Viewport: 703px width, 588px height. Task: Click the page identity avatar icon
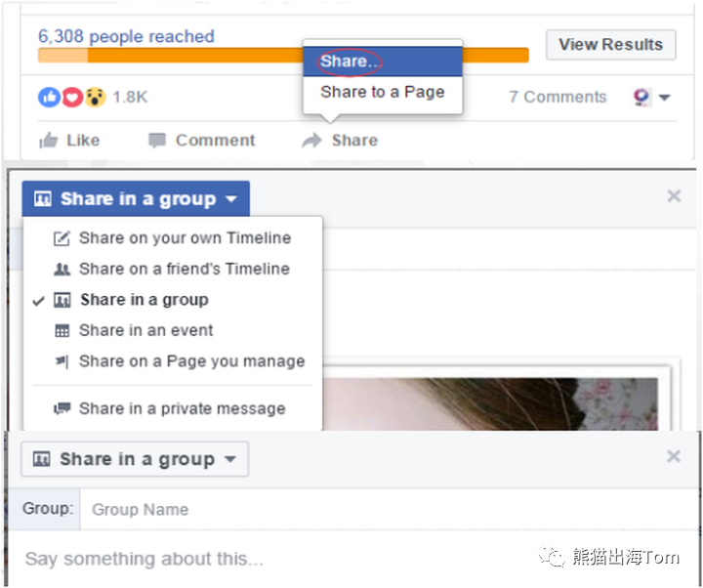tap(641, 97)
